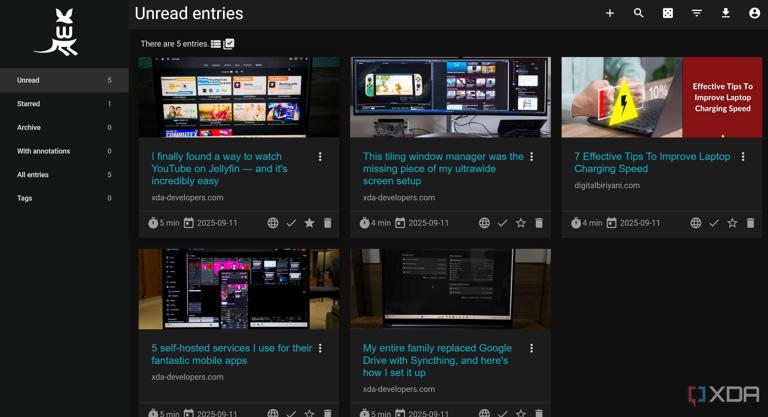Screen dimensions: 768x417
Task: Open original URL globe for tiling manager entry
Action: point(484,223)
